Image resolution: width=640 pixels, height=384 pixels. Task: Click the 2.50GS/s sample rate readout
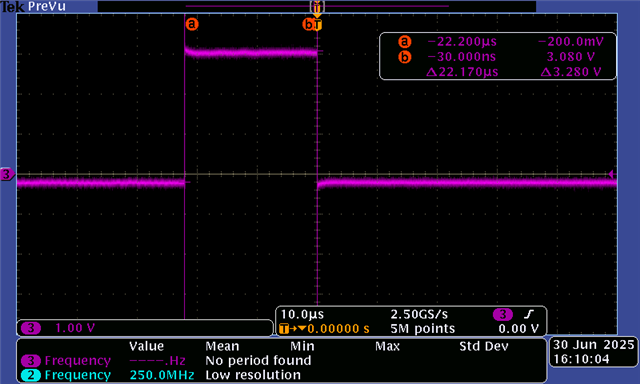coord(419,315)
